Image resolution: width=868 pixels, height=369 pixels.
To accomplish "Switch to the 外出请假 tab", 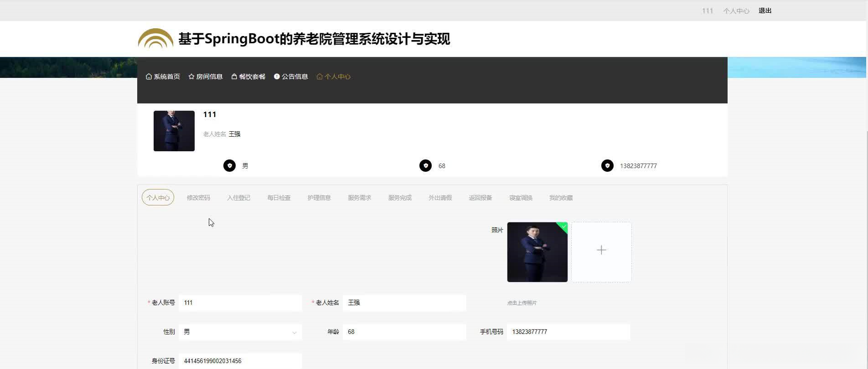I will point(440,198).
